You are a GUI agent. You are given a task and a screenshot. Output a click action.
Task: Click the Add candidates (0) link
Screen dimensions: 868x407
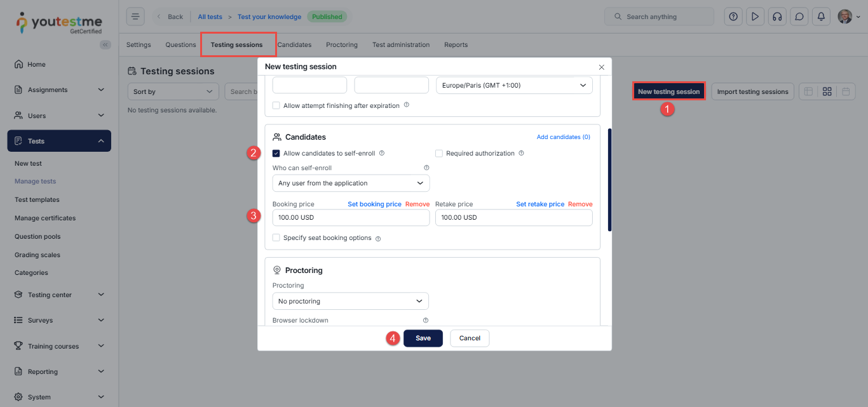563,137
